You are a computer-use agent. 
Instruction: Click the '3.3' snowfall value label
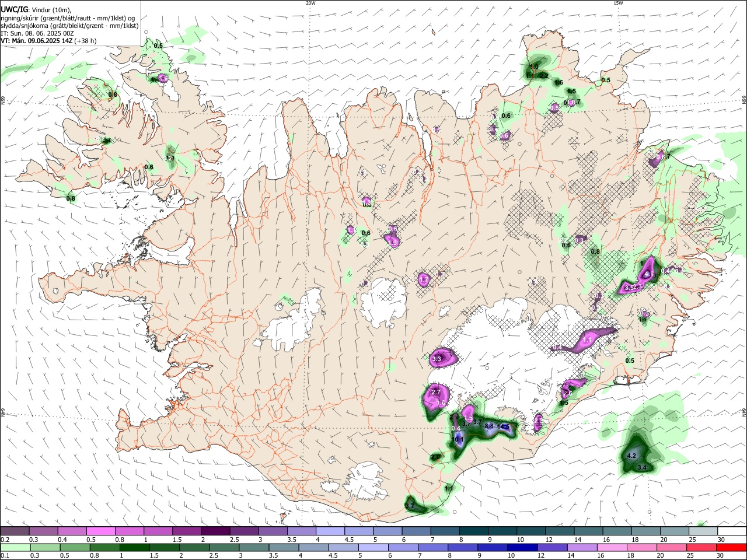tap(436, 359)
